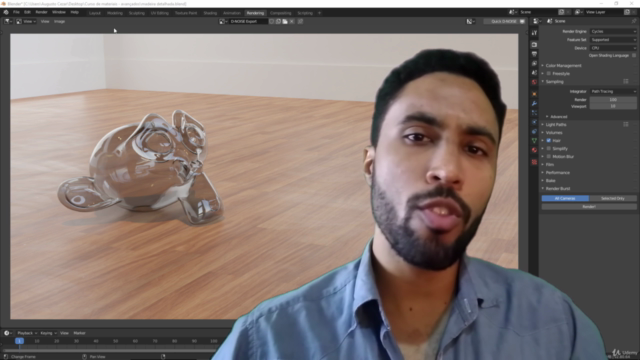
Task: Uncheck the Hair checkbox
Action: tap(549, 140)
